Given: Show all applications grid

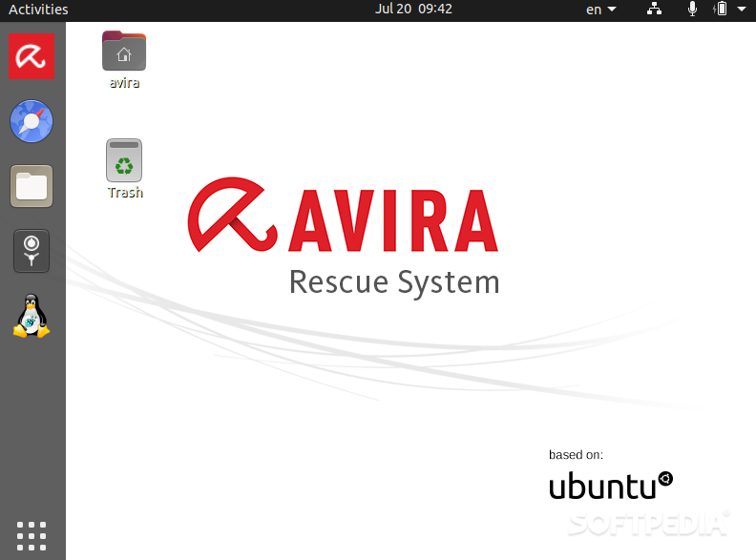Looking at the screenshot, I should [x=31, y=535].
